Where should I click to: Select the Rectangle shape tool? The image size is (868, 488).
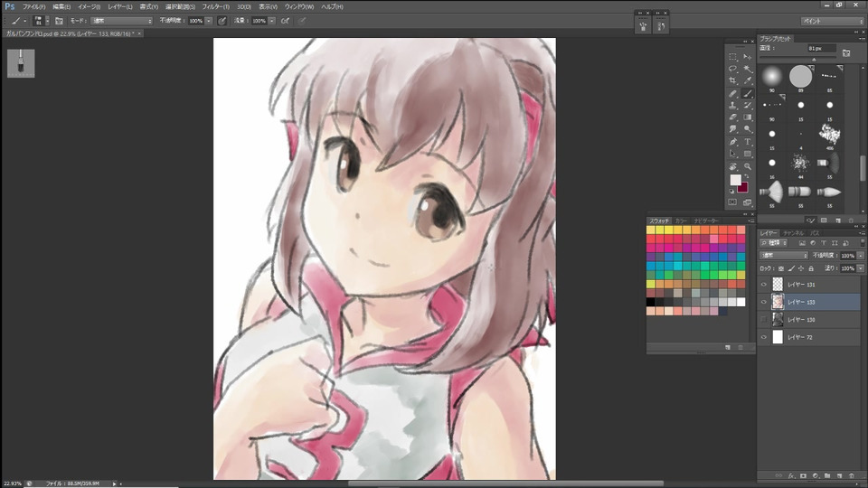point(748,154)
